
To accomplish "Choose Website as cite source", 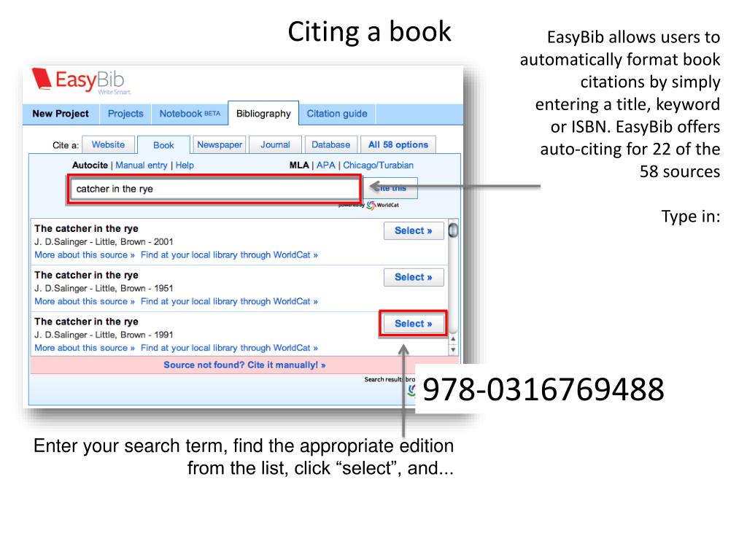I will [108, 145].
